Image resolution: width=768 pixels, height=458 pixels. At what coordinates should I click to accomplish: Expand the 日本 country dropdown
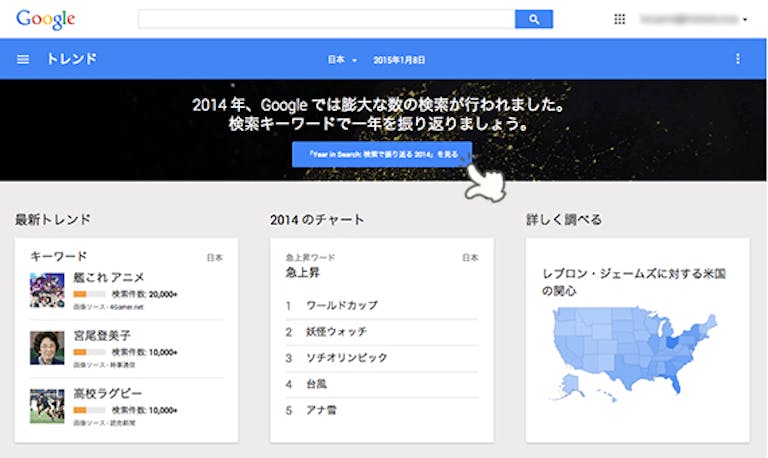coord(342,60)
